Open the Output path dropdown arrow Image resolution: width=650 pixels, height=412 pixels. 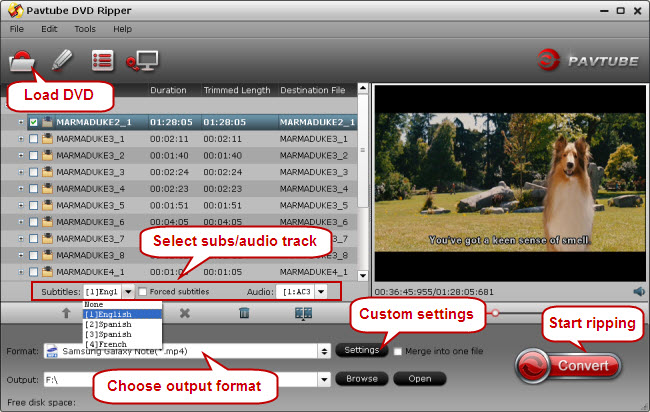click(x=324, y=379)
